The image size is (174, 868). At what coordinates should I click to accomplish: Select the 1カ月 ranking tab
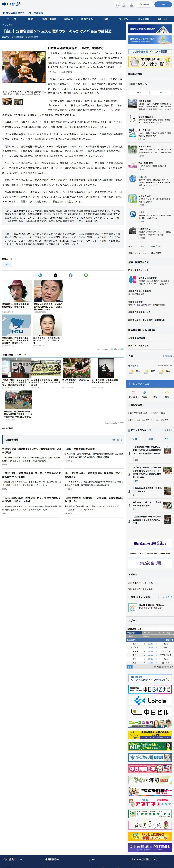click(166, 439)
